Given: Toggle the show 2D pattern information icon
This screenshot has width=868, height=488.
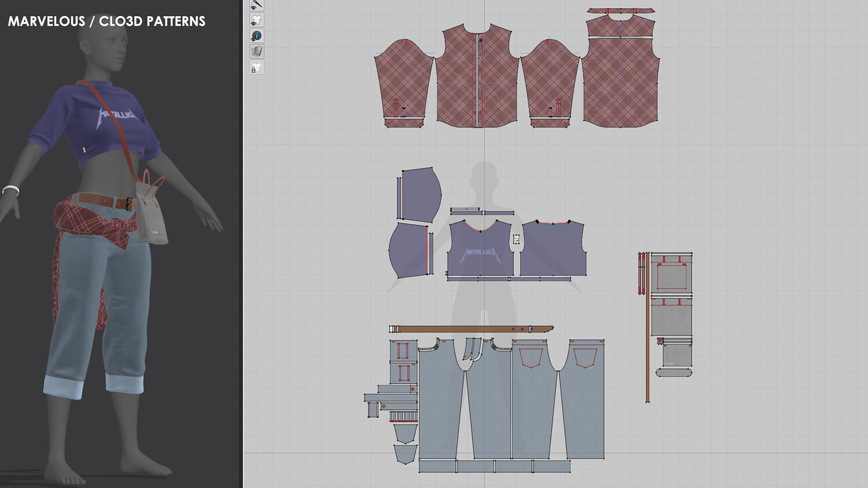Looking at the screenshot, I should tap(256, 36).
